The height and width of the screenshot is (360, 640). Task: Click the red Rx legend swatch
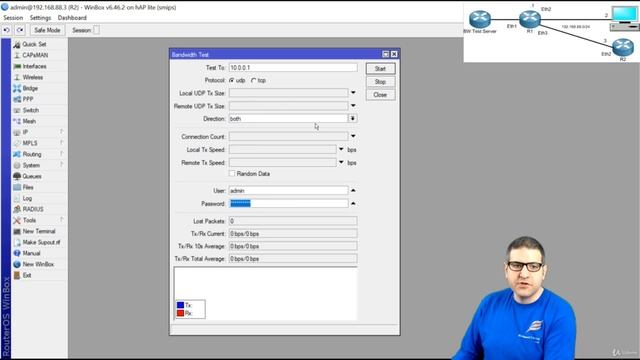(x=180, y=313)
